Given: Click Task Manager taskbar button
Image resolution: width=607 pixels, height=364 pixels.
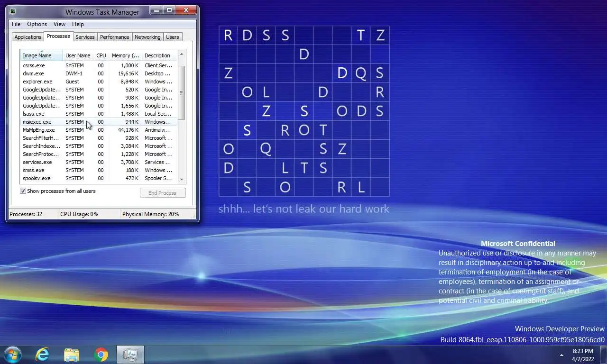Looking at the screenshot, I should (130, 355).
